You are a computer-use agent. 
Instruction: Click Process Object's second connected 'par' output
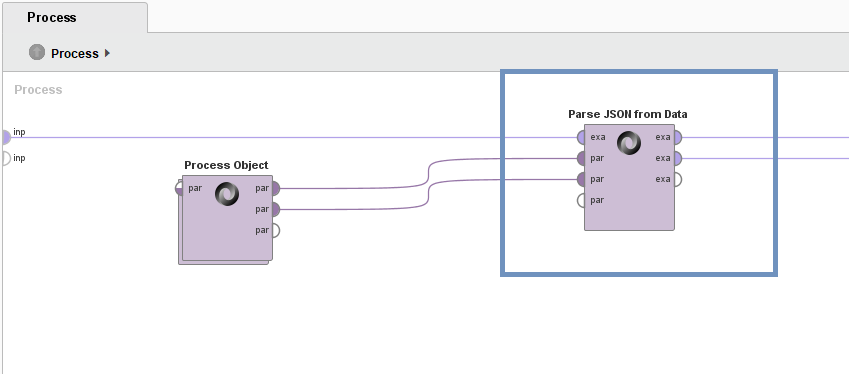click(x=275, y=209)
